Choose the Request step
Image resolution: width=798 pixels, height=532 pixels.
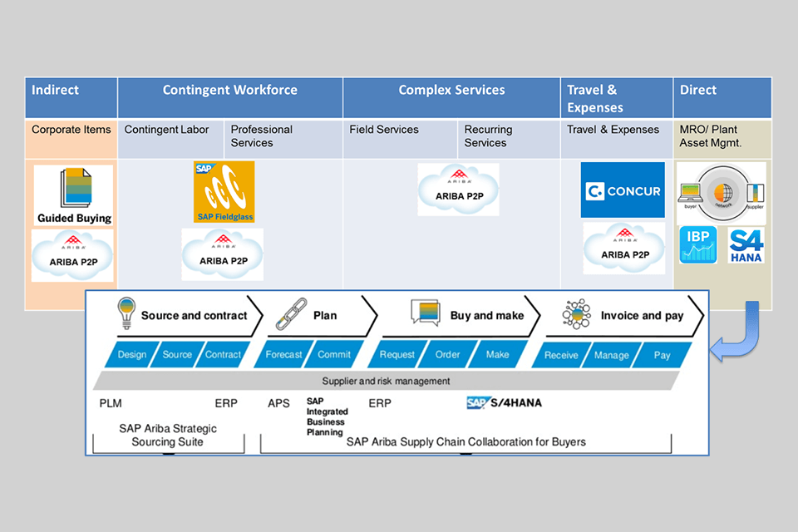397,354
